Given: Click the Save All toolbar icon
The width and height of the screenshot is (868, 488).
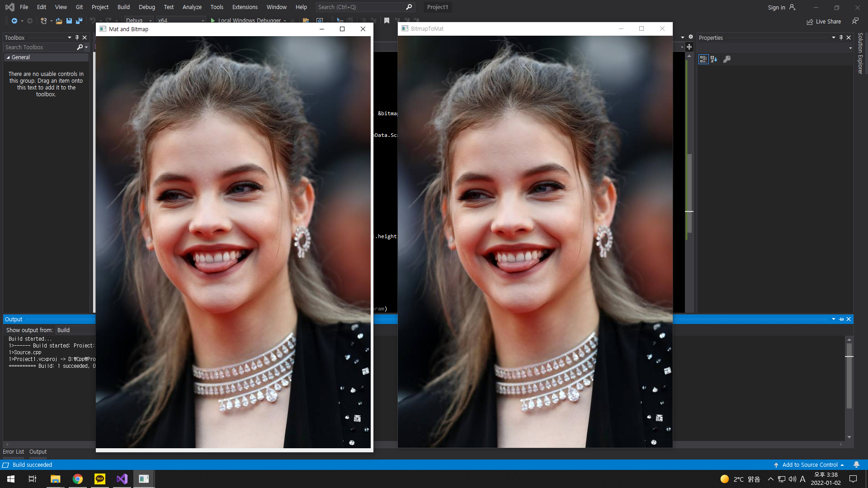Looking at the screenshot, I should point(79,21).
